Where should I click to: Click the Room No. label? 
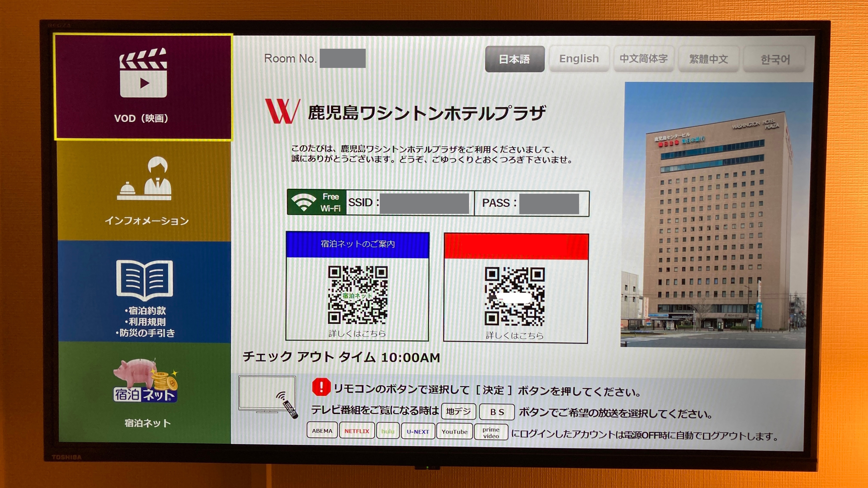(x=290, y=58)
